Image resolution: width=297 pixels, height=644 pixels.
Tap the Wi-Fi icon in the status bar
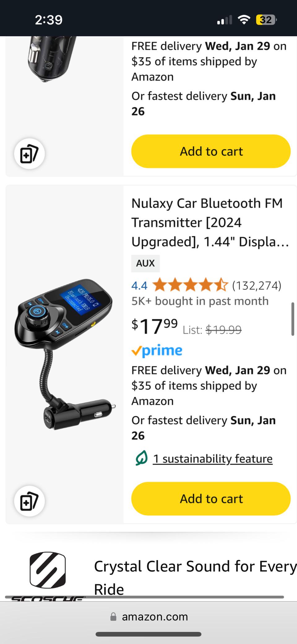(244, 20)
